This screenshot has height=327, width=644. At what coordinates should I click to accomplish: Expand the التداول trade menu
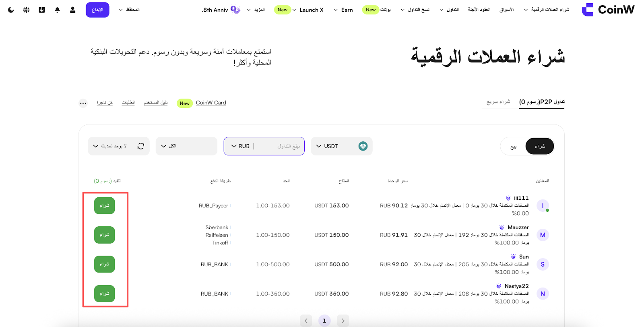pos(449,10)
